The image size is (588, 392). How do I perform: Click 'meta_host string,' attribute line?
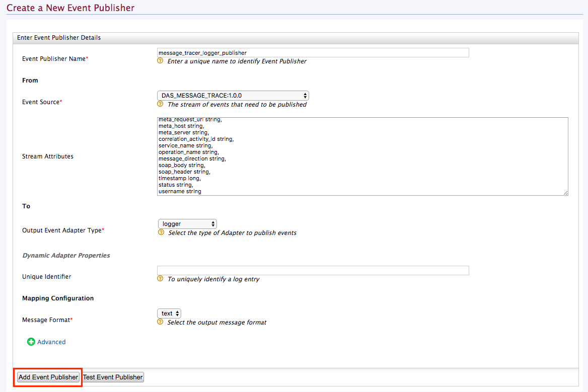point(182,126)
